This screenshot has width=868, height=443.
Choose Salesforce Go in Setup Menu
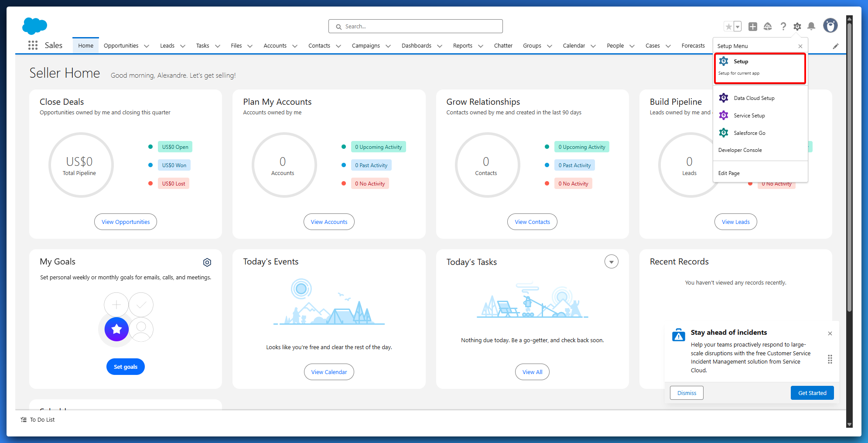pyautogui.click(x=760, y=133)
